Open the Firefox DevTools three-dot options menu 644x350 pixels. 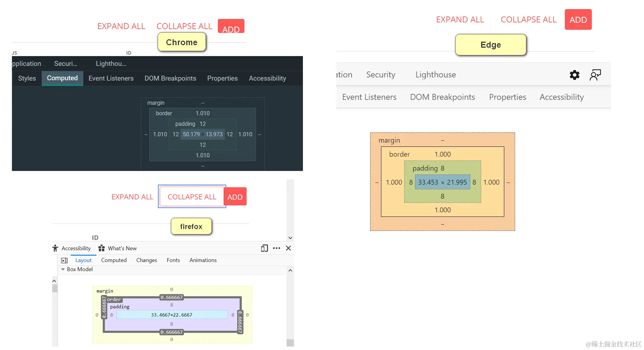point(276,248)
